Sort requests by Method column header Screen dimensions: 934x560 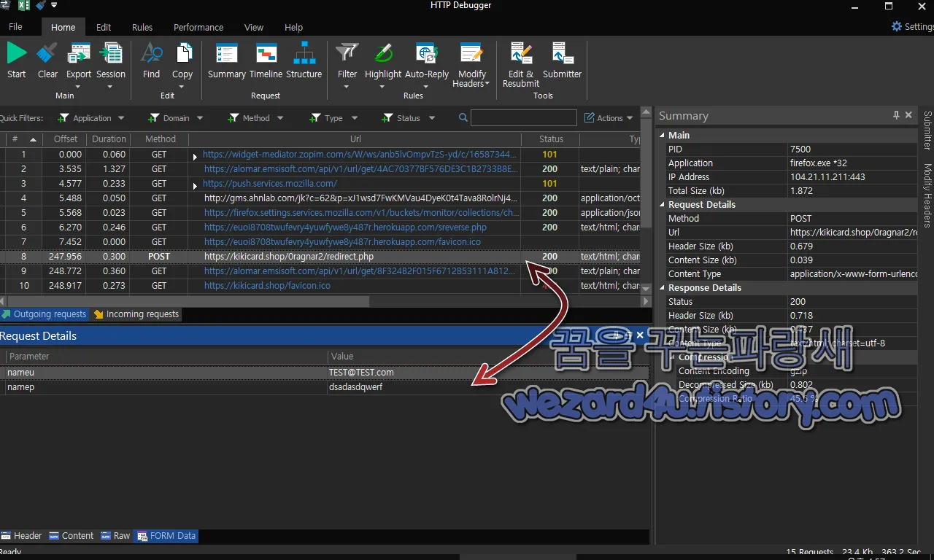click(x=160, y=139)
